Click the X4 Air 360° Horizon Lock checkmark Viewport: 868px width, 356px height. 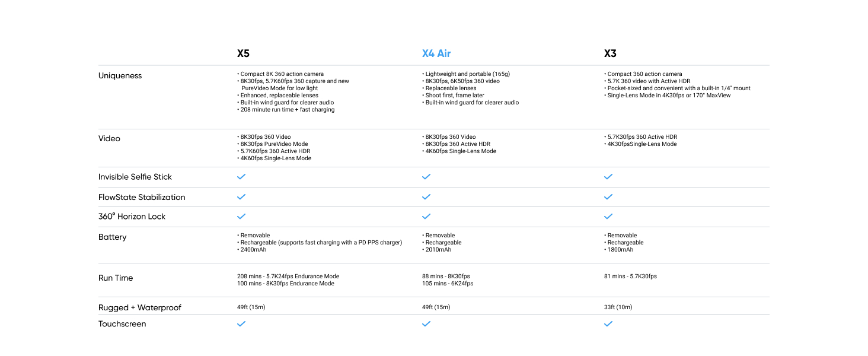pos(426,217)
